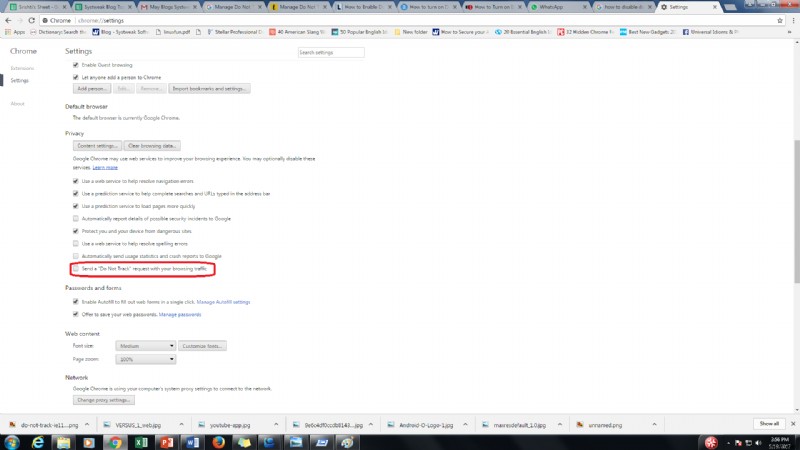Click the volume icon in system tray
Image resolution: width=800 pixels, height=450 pixels.
(x=758, y=443)
